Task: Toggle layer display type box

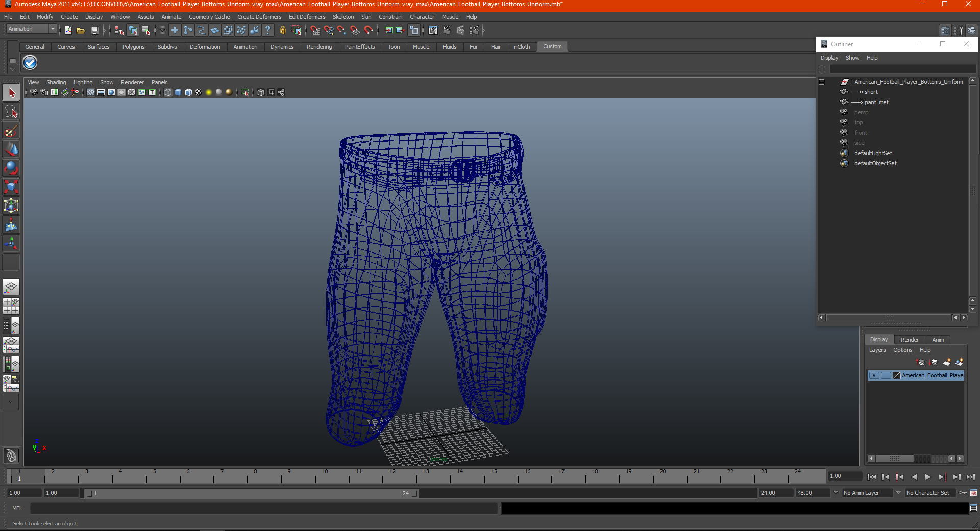Action: click(x=886, y=375)
